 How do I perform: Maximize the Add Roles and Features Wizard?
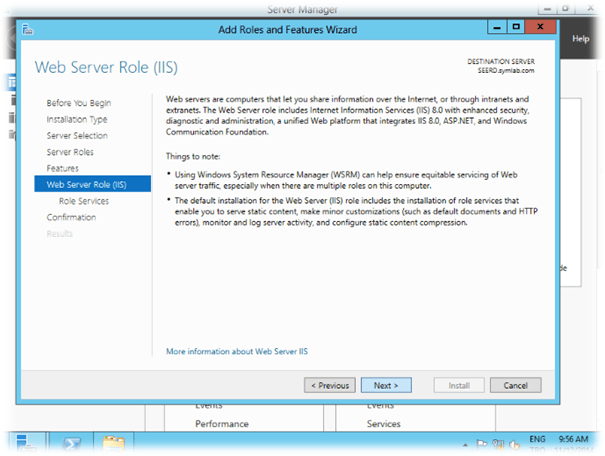(x=517, y=28)
